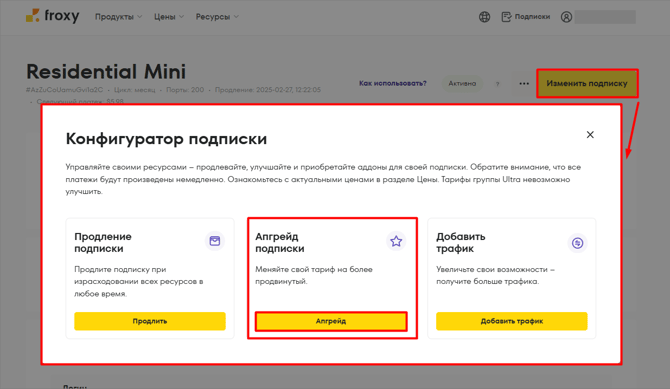This screenshot has width=670, height=389.
Task: Click the Конфигуратор подписки heading
Action: (166, 139)
